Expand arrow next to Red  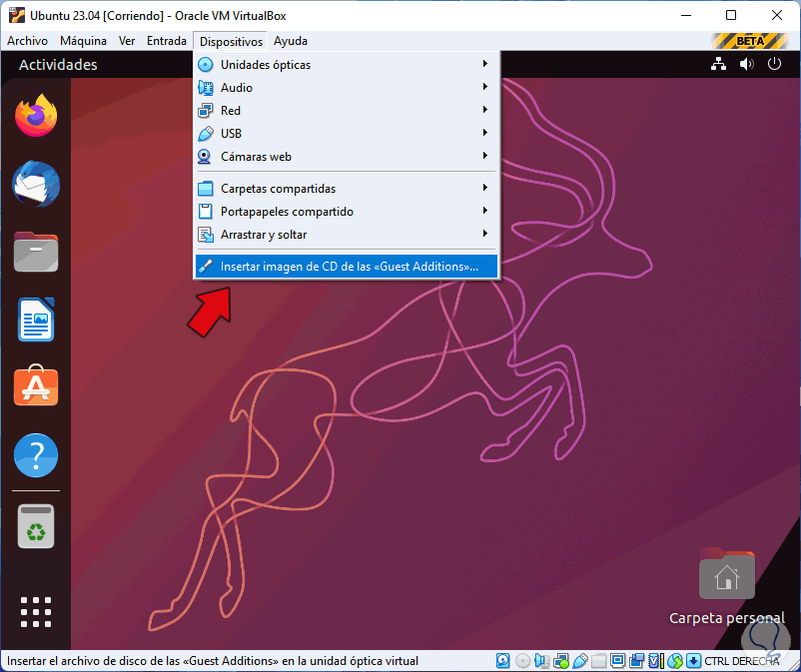(484, 110)
